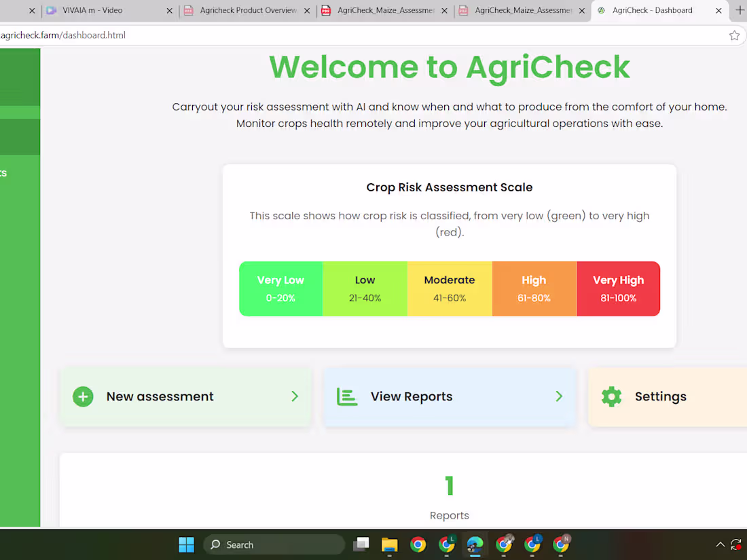Open the active Edge icon in taskbar
Image resolution: width=747 pixels, height=560 pixels.
click(x=475, y=544)
